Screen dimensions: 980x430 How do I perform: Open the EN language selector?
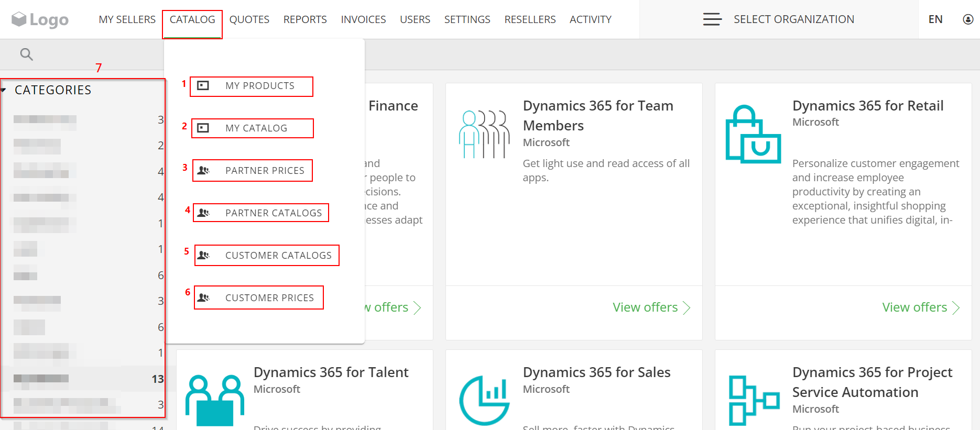935,19
